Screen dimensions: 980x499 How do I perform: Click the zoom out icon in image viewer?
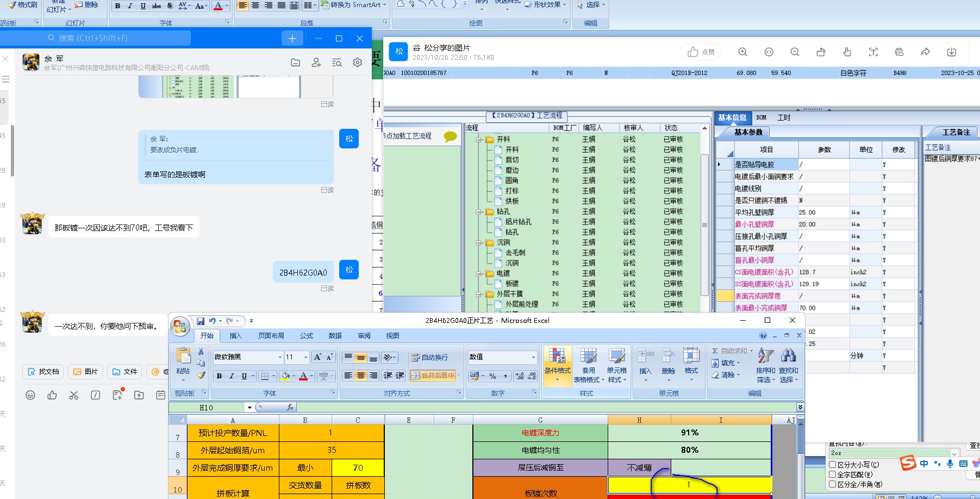click(795, 52)
